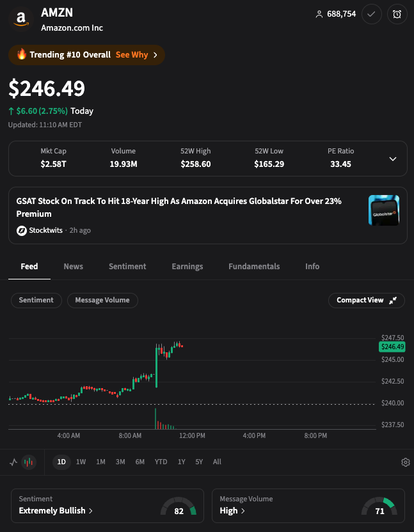Viewport: 414px width, 532px height.
Task: Click the PE Ratio 33.45 value
Action: click(340, 164)
